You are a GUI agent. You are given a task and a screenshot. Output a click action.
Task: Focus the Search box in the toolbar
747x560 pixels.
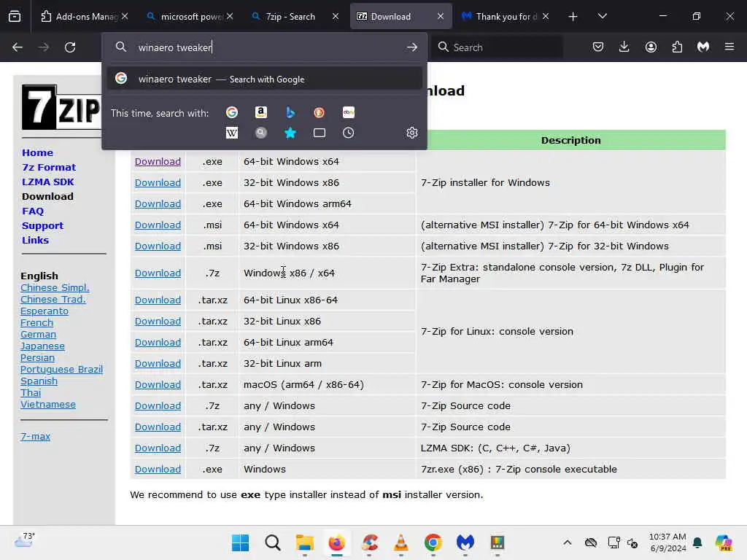(x=498, y=47)
